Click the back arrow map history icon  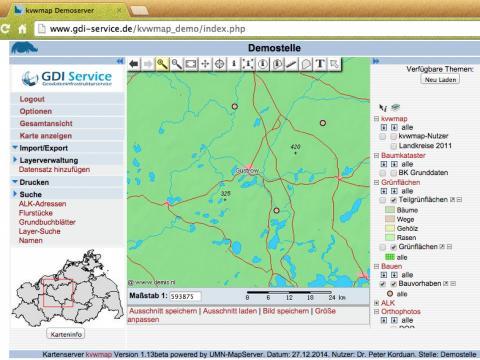[134, 64]
